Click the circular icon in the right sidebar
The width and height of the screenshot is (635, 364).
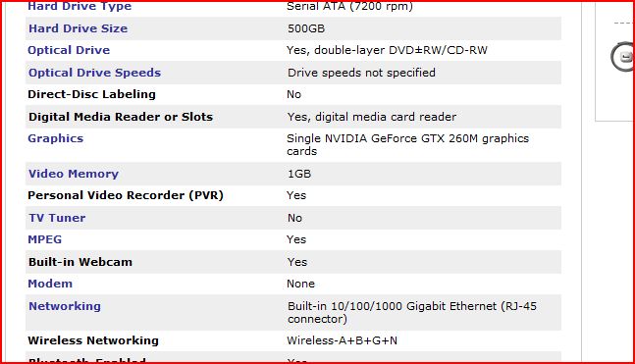click(x=623, y=57)
